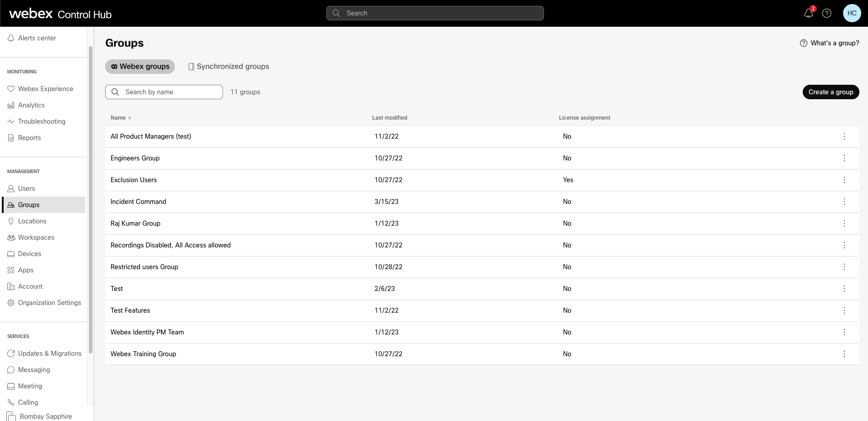Click the Bombay Sapphire organization icon
The image size is (868, 421).
pyautogui.click(x=11, y=416)
